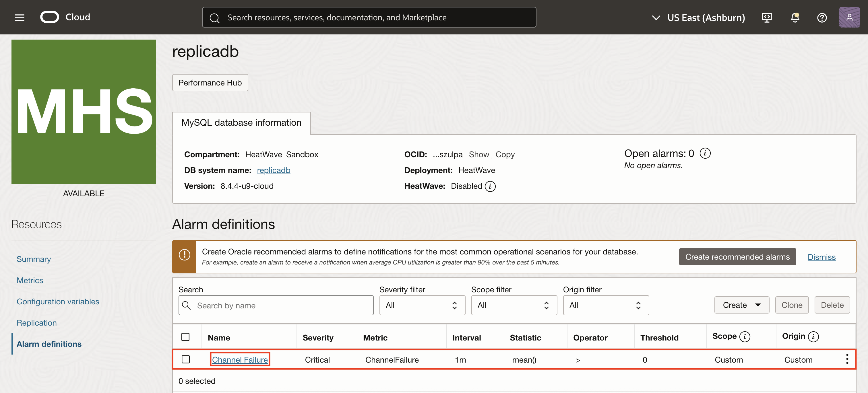The width and height of the screenshot is (868, 393).
Task: Open actions menu for Channel Failure alarm
Action: (x=847, y=359)
